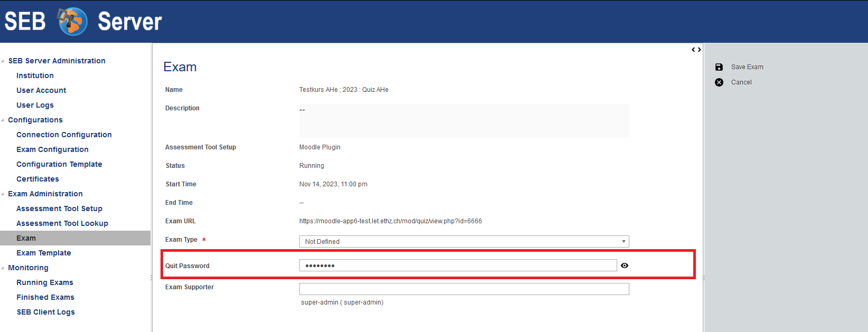Open Connection Configuration menu item

pos(64,135)
